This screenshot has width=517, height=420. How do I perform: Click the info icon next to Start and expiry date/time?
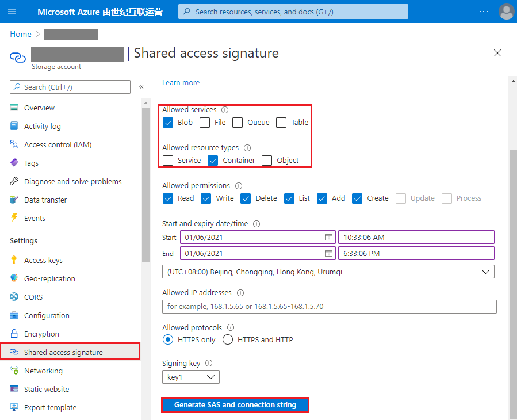[x=256, y=224]
